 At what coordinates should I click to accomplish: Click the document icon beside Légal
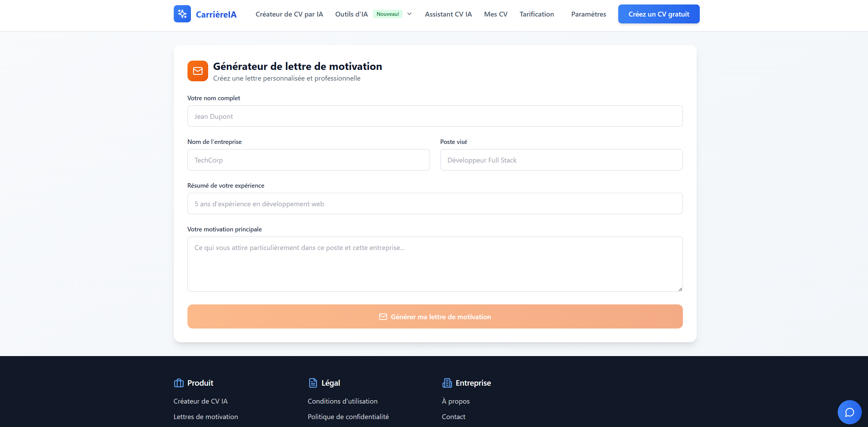tap(313, 383)
